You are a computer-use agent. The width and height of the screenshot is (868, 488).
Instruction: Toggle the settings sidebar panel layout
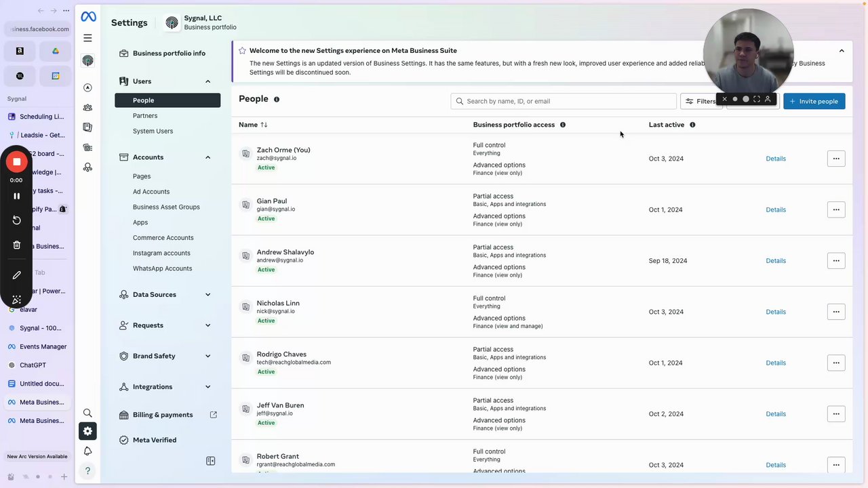pyautogui.click(x=211, y=461)
